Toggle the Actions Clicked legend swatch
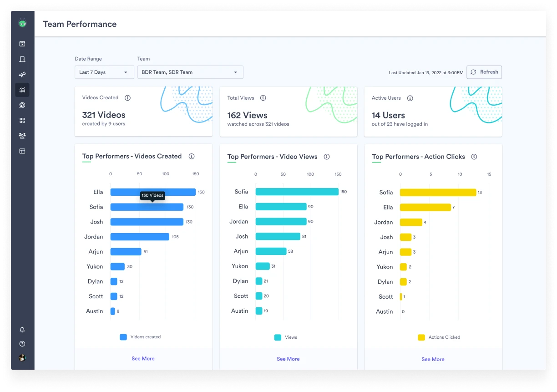This screenshot has height=392, width=557. tap(421, 337)
